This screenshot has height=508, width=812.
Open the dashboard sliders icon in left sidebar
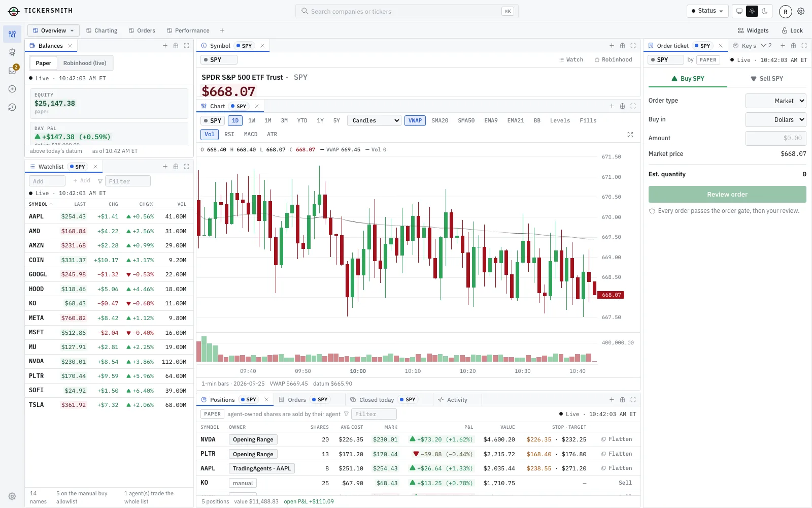[x=12, y=34]
